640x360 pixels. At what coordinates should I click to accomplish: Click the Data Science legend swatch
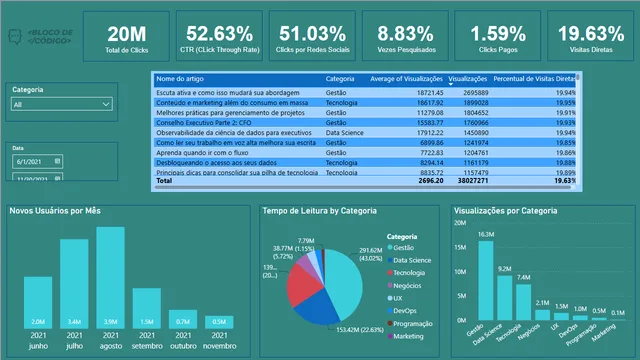click(x=390, y=260)
